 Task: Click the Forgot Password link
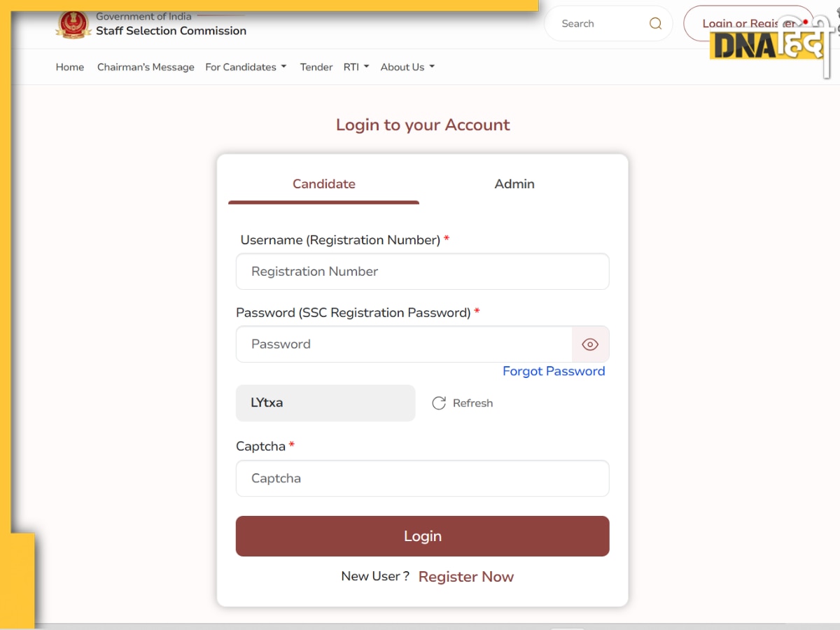[x=554, y=371]
